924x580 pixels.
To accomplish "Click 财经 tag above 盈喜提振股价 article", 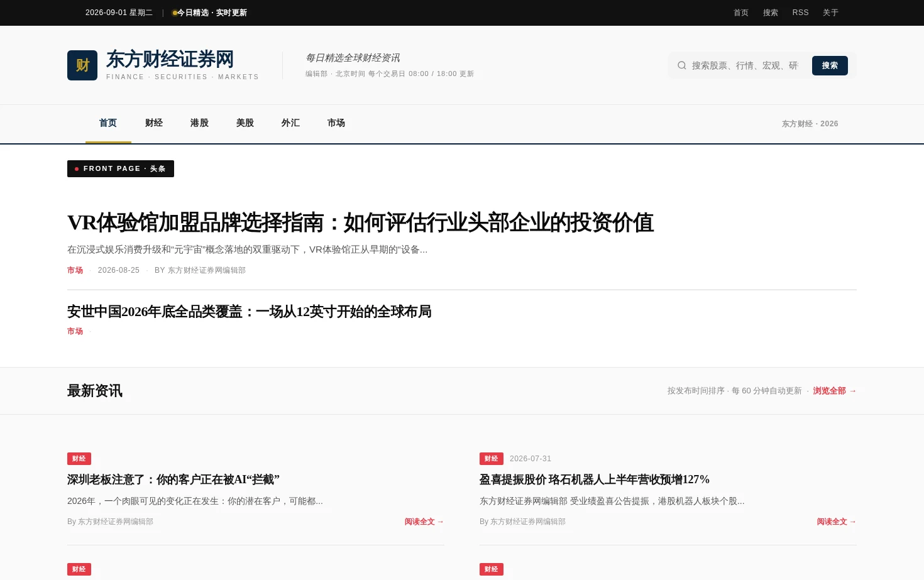I will click(492, 459).
